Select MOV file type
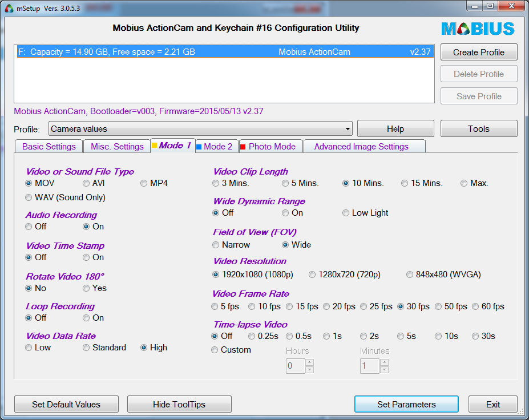The width and height of the screenshot is (529, 420). click(40, 183)
